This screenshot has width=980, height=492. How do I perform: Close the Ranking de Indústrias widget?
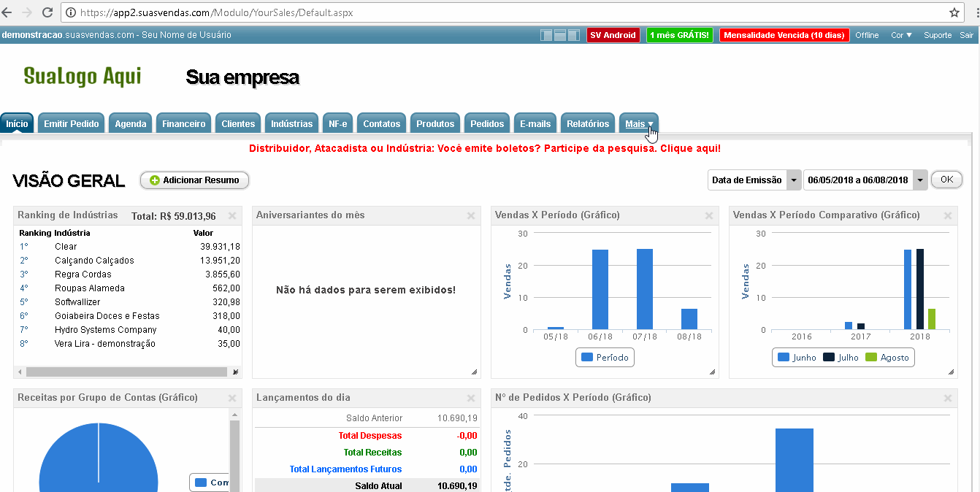(x=232, y=215)
